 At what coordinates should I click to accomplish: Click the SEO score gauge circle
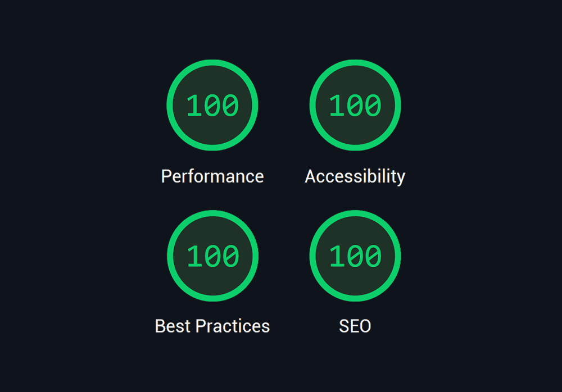click(355, 256)
